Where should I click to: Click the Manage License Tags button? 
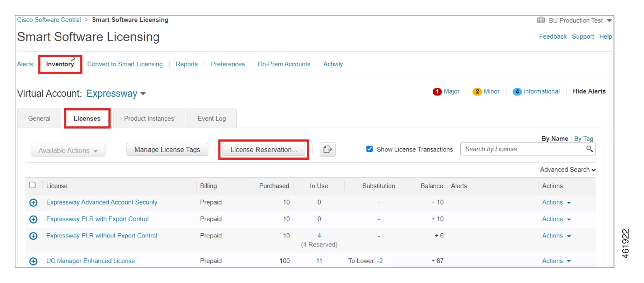pos(167,150)
